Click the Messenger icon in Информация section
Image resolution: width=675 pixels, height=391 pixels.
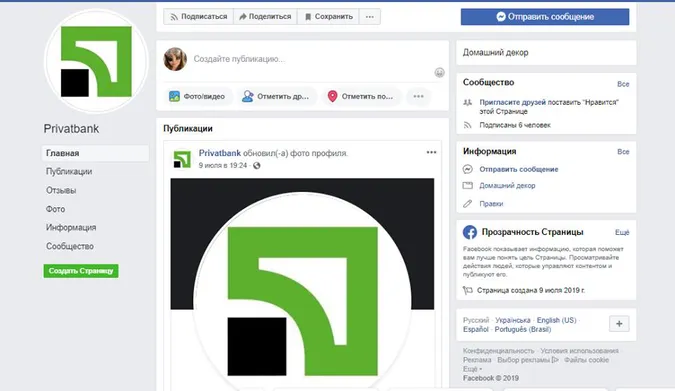(468, 169)
